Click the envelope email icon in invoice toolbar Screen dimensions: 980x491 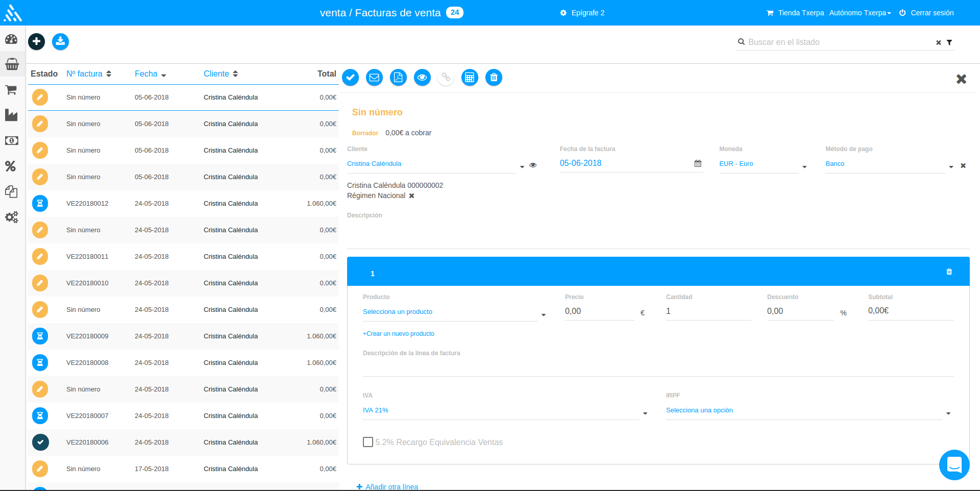pyautogui.click(x=374, y=78)
